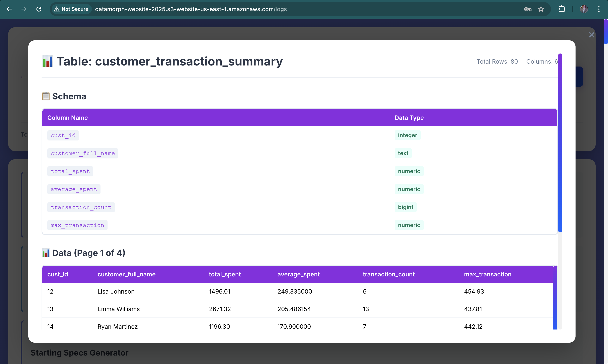Image resolution: width=608 pixels, height=364 pixels.
Task: Open the Chrome three-dot menu
Action: [x=599, y=9]
